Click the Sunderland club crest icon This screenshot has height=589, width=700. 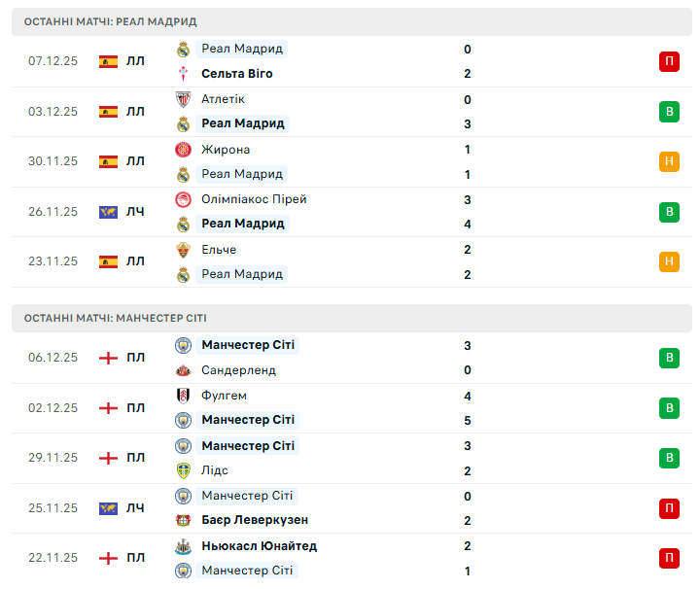tap(183, 370)
